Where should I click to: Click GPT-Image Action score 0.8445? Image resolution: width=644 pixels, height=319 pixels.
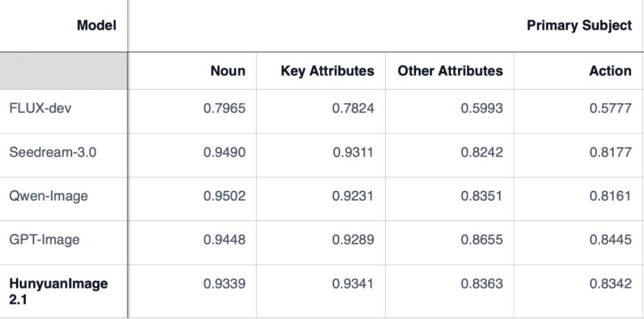[x=610, y=240]
